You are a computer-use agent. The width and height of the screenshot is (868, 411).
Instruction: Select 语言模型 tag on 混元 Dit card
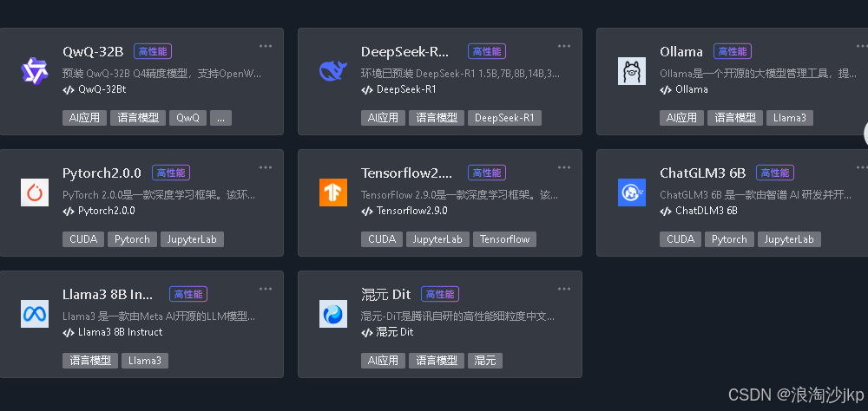click(x=437, y=361)
